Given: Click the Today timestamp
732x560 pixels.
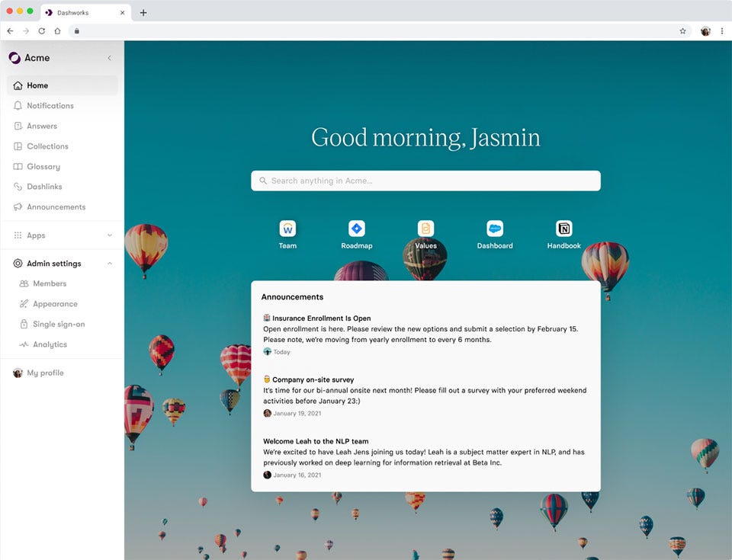Looking at the screenshot, I should click(x=282, y=352).
